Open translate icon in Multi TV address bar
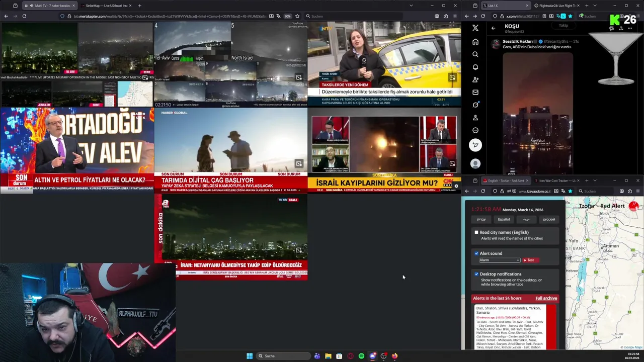 (x=278, y=16)
